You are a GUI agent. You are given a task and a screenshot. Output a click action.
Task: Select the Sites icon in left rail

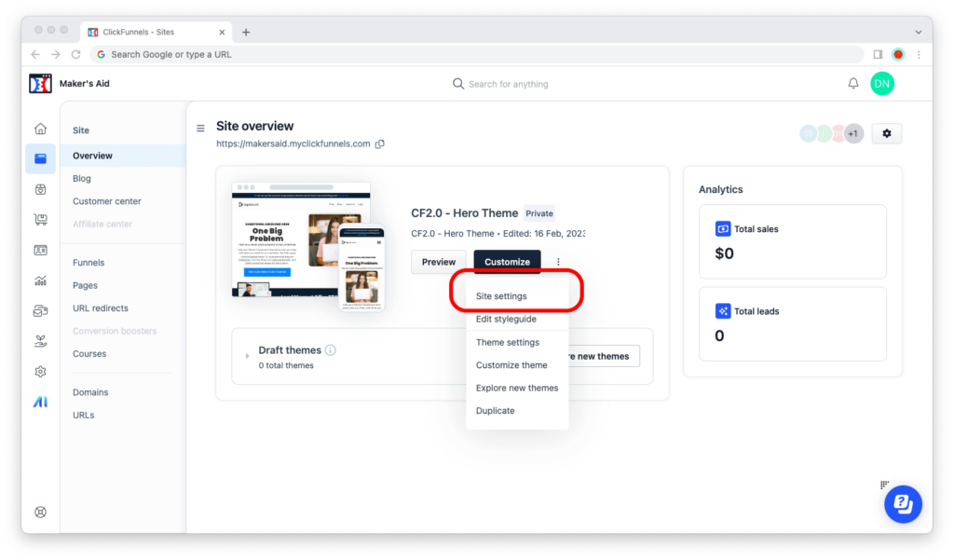(x=41, y=159)
